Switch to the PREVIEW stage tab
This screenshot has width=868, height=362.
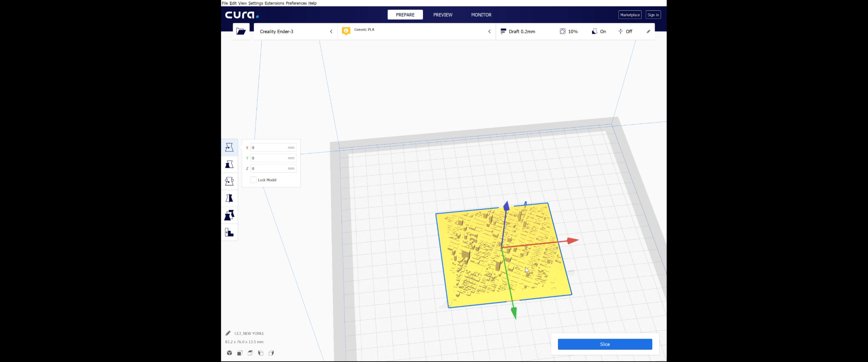(x=443, y=15)
